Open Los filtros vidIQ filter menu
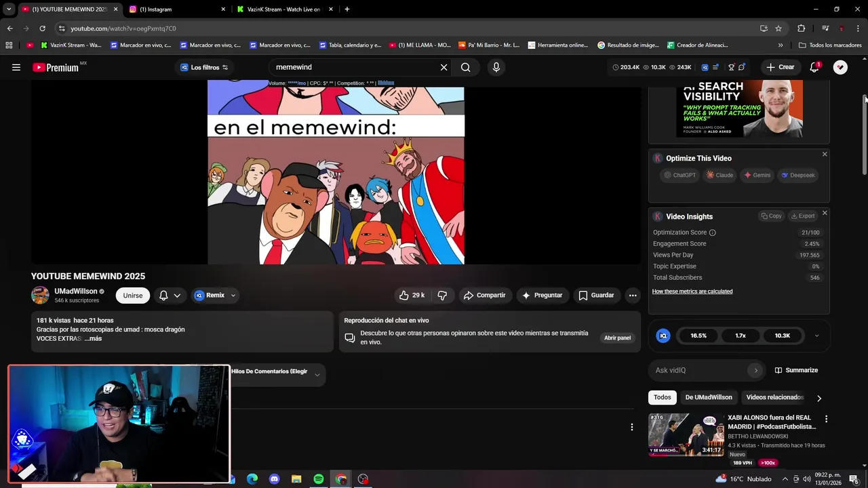The width and height of the screenshot is (868, 488). 204,67
